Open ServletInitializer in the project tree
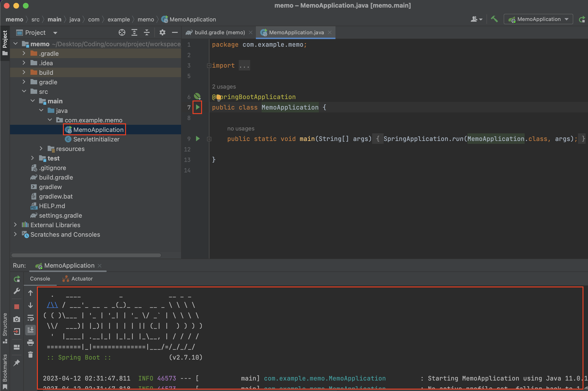This screenshot has width=588, height=391. click(x=96, y=139)
